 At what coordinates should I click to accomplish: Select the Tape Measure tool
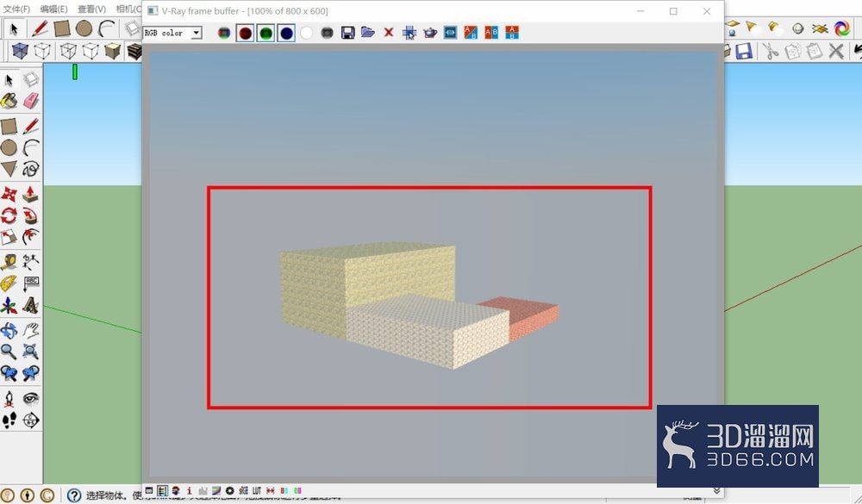coord(9,262)
